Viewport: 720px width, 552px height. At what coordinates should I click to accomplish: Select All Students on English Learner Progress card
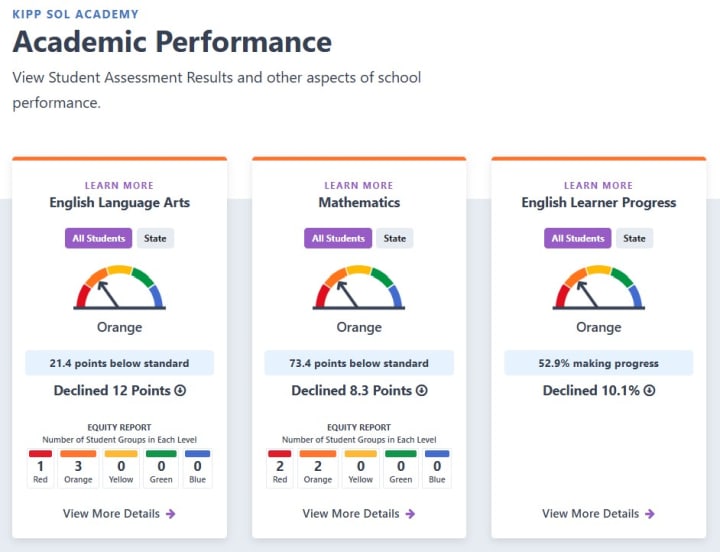(578, 239)
